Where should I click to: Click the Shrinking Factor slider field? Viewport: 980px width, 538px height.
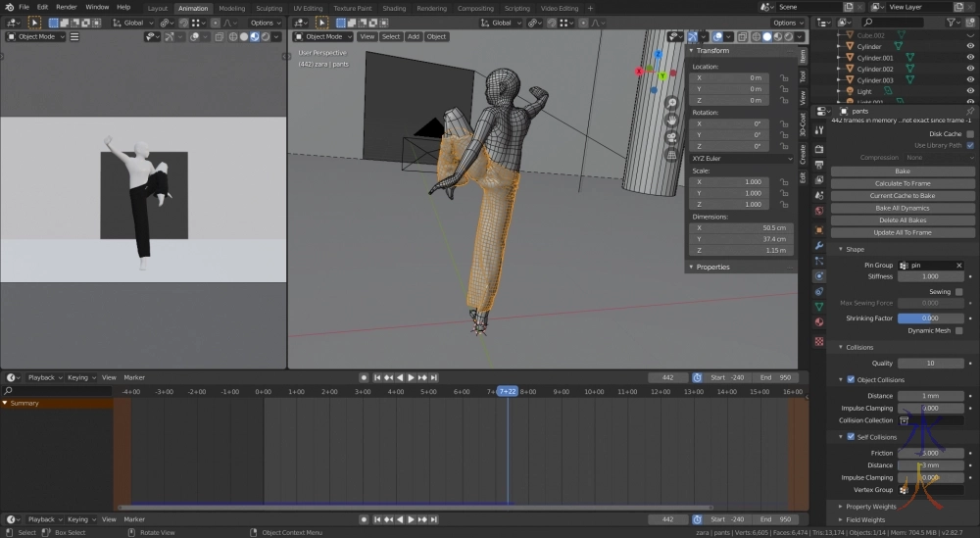click(930, 318)
